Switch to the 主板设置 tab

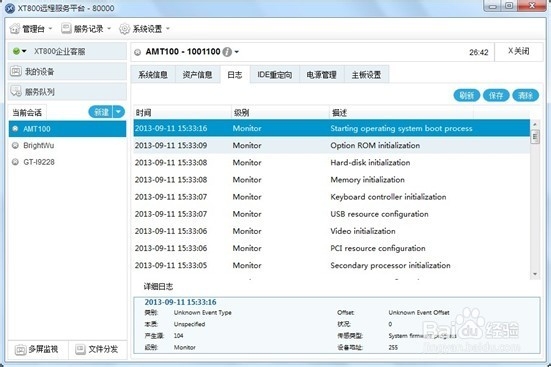tap(367, 75)
